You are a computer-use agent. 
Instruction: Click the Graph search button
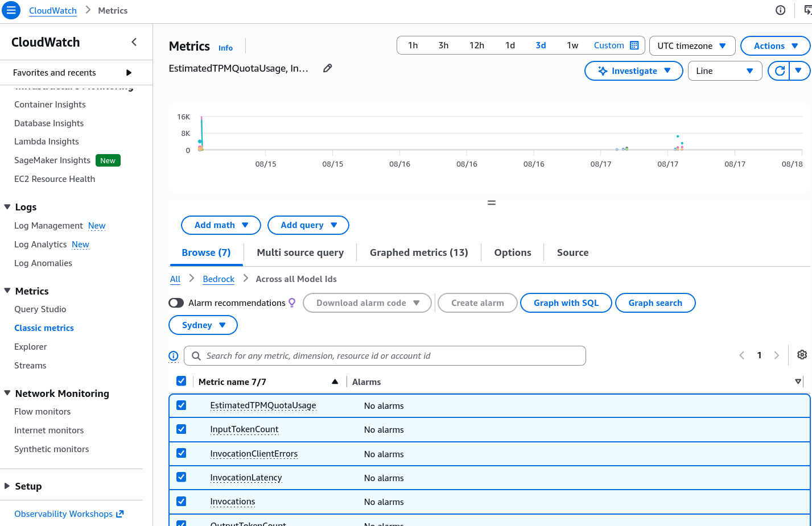[x=655, y=303]
